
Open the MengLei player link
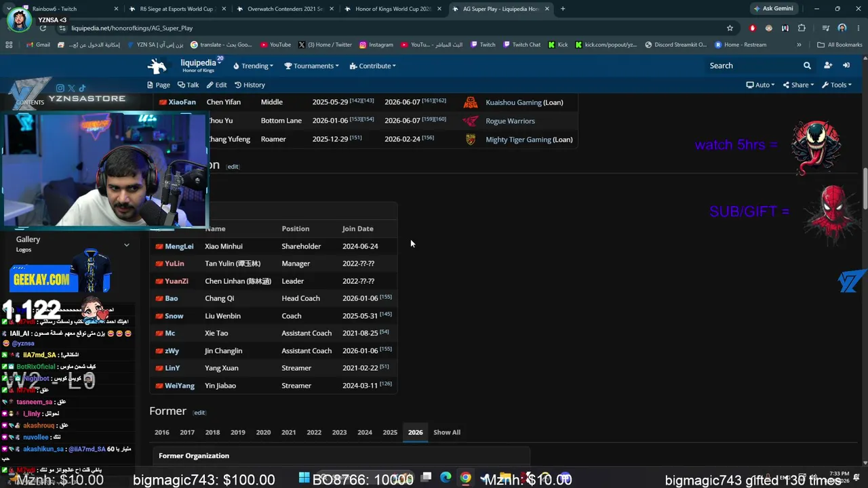pos(179,247)
